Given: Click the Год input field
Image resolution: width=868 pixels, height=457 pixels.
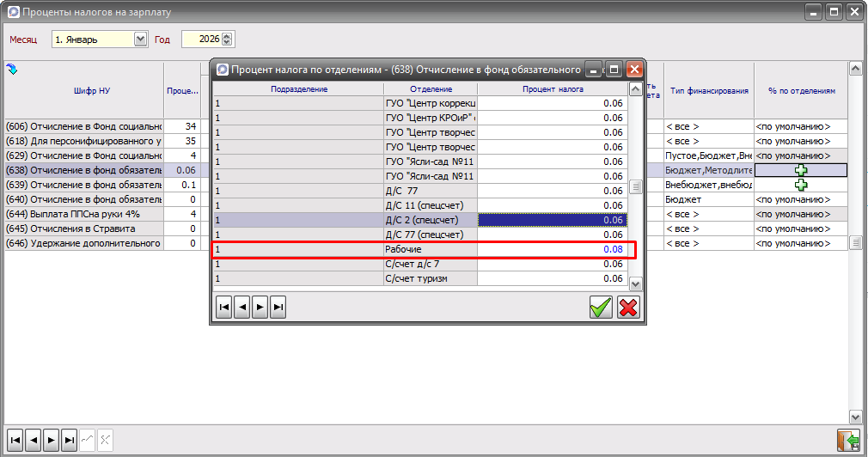Looking at the screenshot, I should coord(200,40).
